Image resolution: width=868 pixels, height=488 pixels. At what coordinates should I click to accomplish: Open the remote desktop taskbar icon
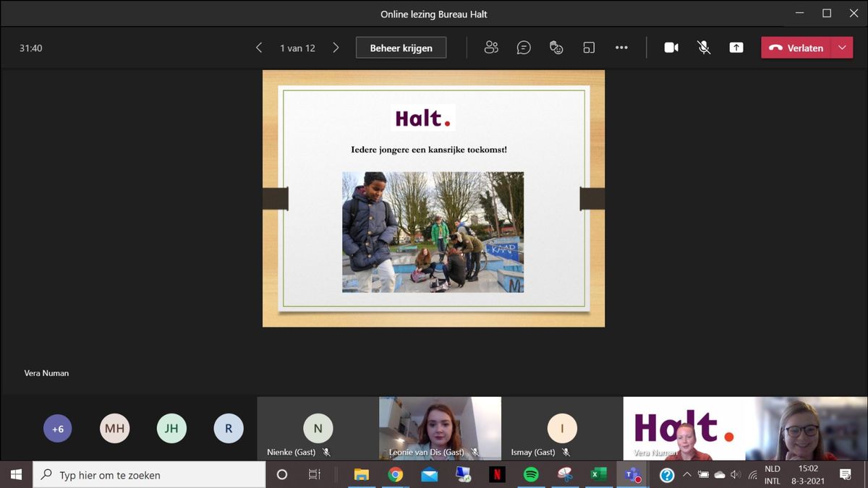click(x=463, y=474)
